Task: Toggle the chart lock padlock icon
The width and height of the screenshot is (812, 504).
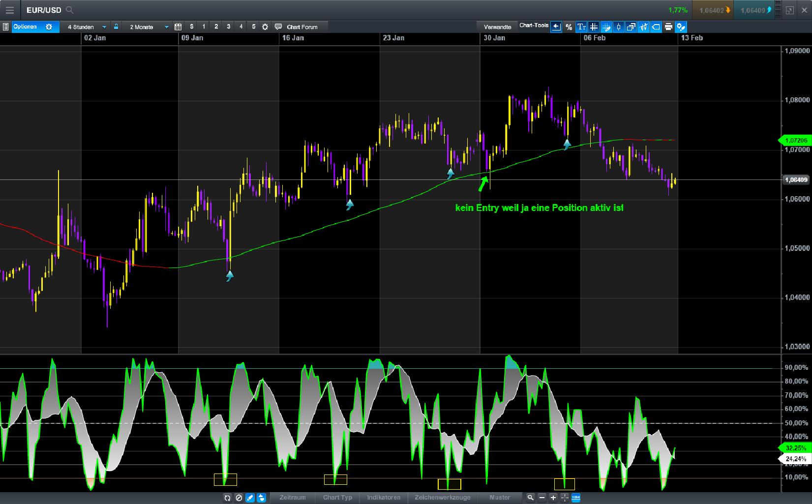Action: tap(116, 27)
